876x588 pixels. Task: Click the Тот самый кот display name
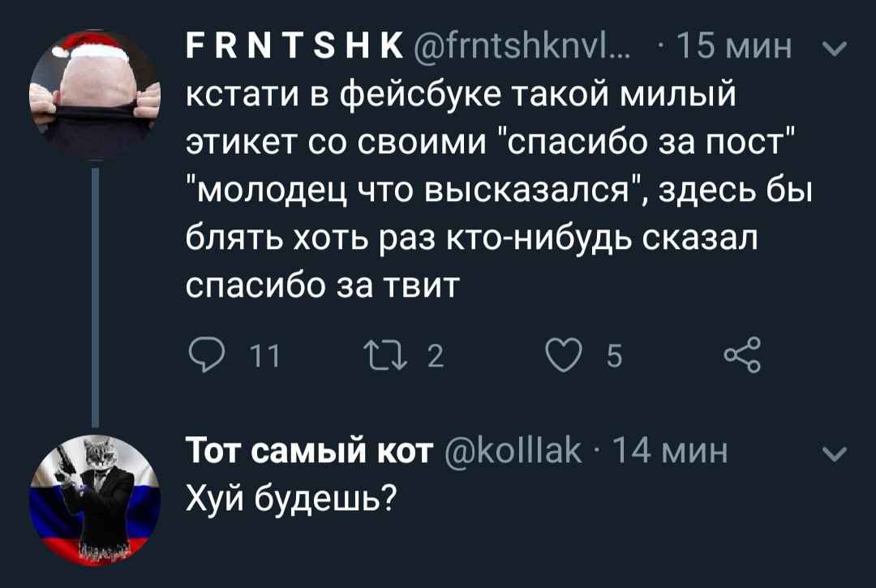pos(310,453)
